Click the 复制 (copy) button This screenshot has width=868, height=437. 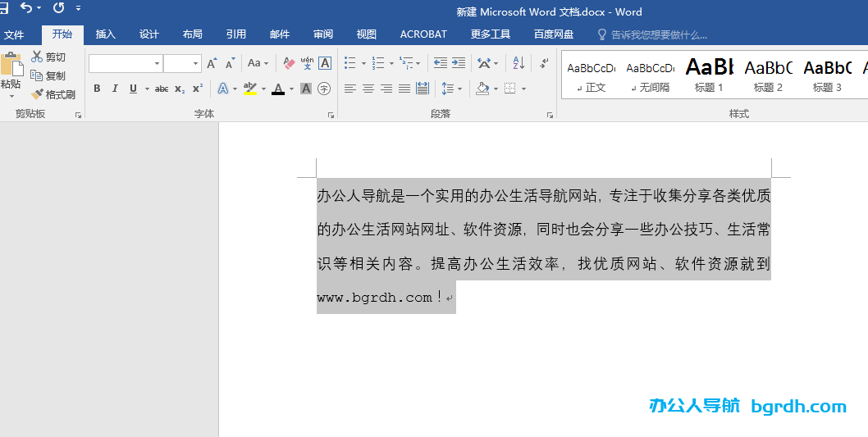[48, 75]
